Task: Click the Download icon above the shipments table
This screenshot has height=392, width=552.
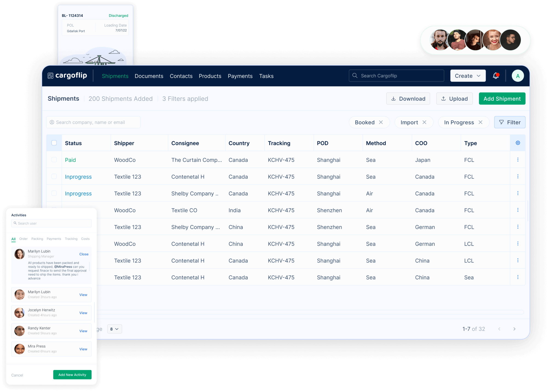Action: (x=393, y=98)
